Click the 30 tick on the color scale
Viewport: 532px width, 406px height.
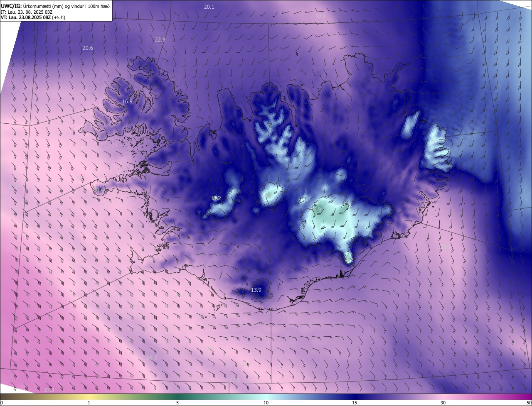[443, 403]
